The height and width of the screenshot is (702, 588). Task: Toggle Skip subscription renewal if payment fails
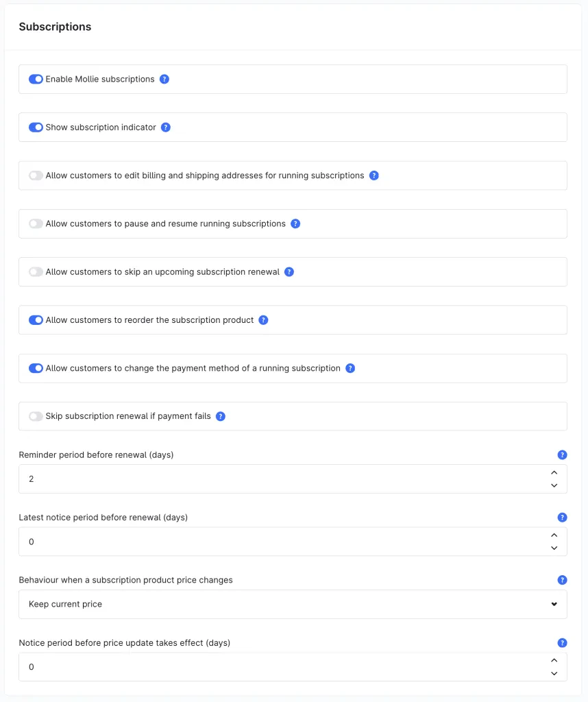coord(36,416)
